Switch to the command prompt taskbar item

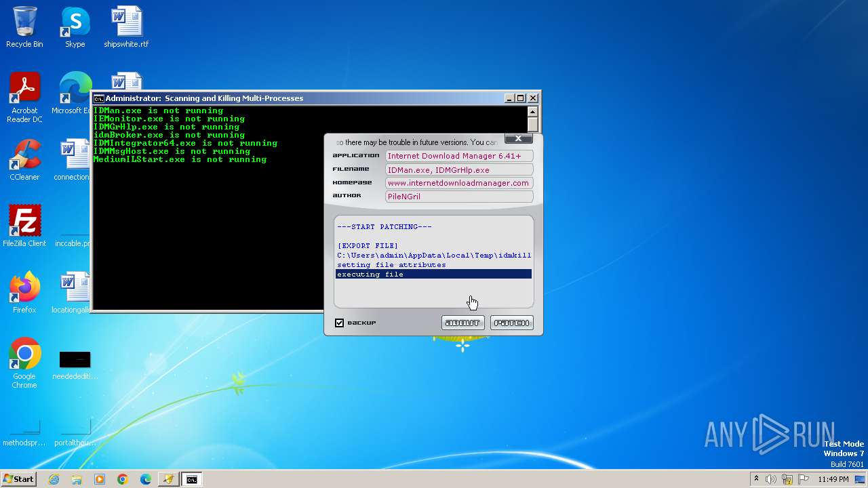coord(192,479)
